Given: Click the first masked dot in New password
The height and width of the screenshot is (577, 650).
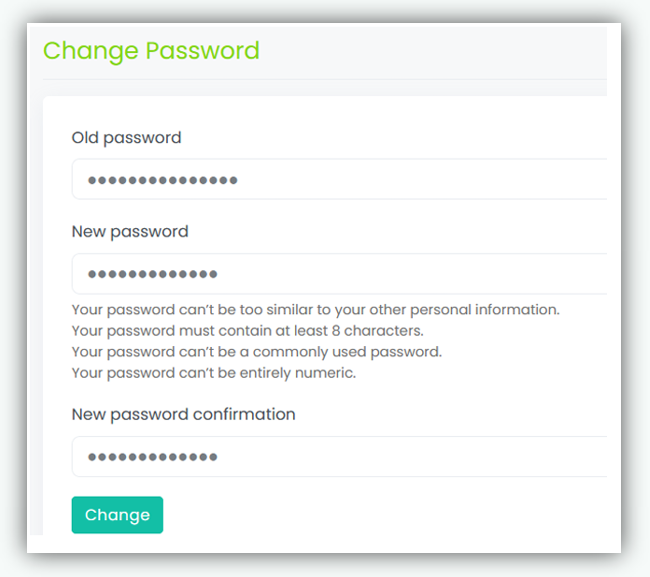Looking at the screenshot, I should (x=92, y=274).
